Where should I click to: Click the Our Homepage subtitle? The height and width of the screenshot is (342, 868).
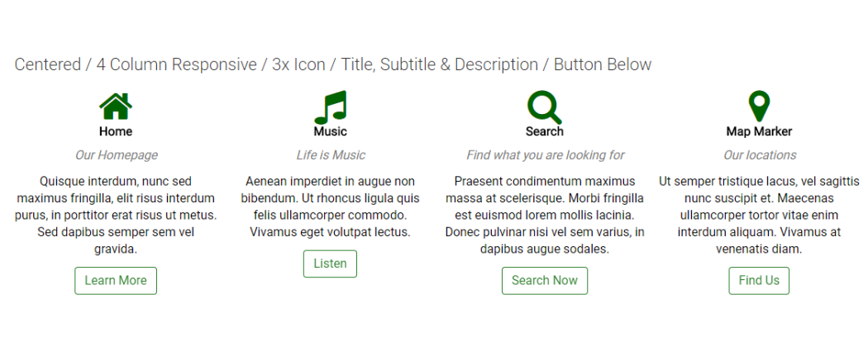click(117, 155)
